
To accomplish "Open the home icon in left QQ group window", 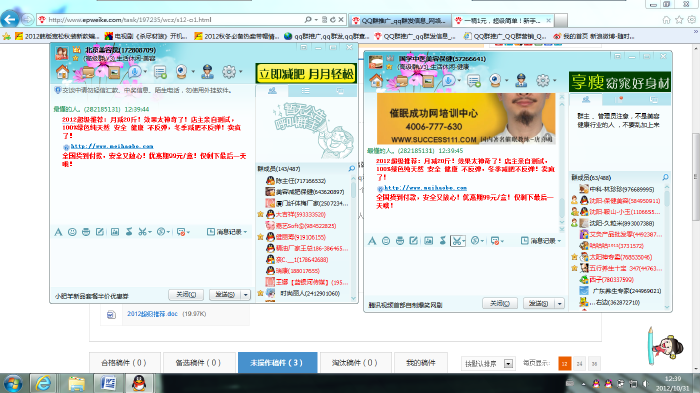I will click(62, 72).
